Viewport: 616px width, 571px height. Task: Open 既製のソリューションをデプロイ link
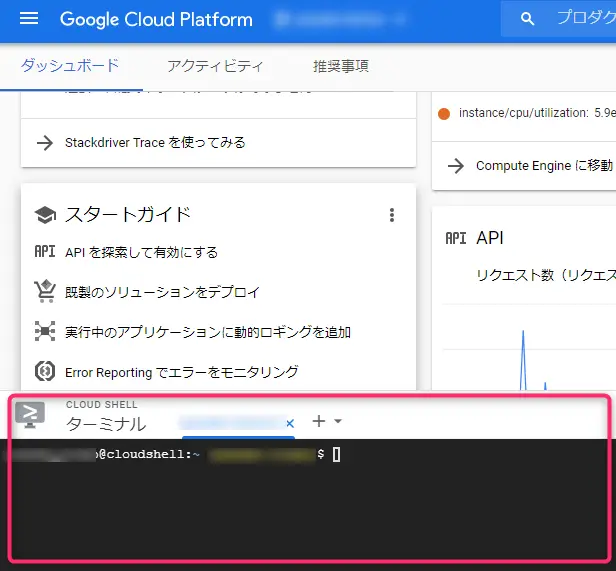(162, 292)
